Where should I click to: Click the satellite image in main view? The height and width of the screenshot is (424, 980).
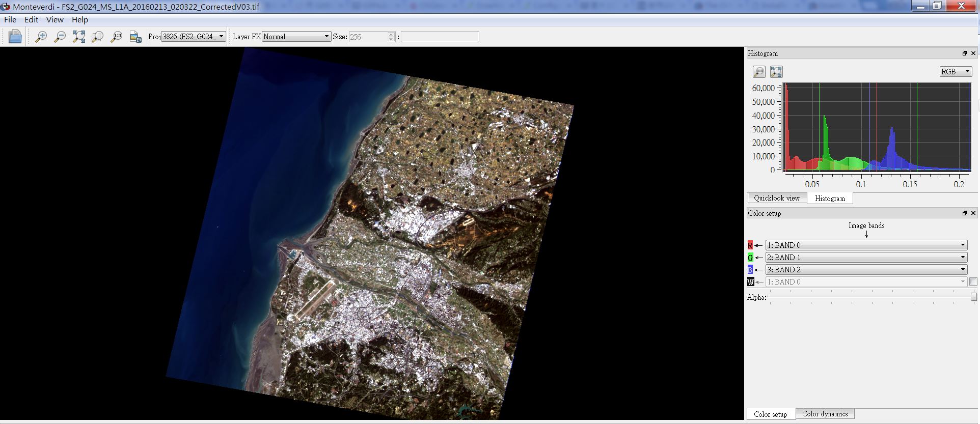click(371, 234)
